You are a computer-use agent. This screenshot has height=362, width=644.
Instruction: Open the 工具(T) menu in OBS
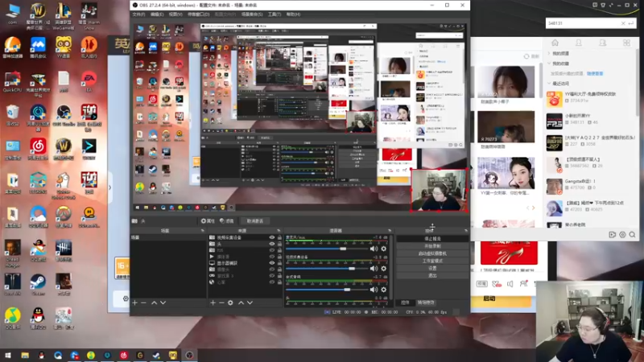(275, 14)
